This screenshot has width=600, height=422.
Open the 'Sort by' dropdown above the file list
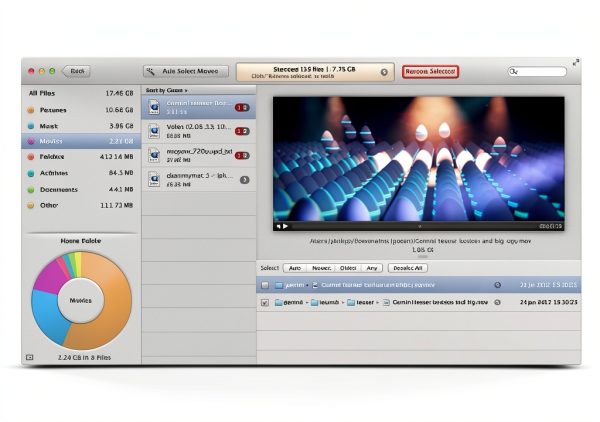(x=166, y=90)
